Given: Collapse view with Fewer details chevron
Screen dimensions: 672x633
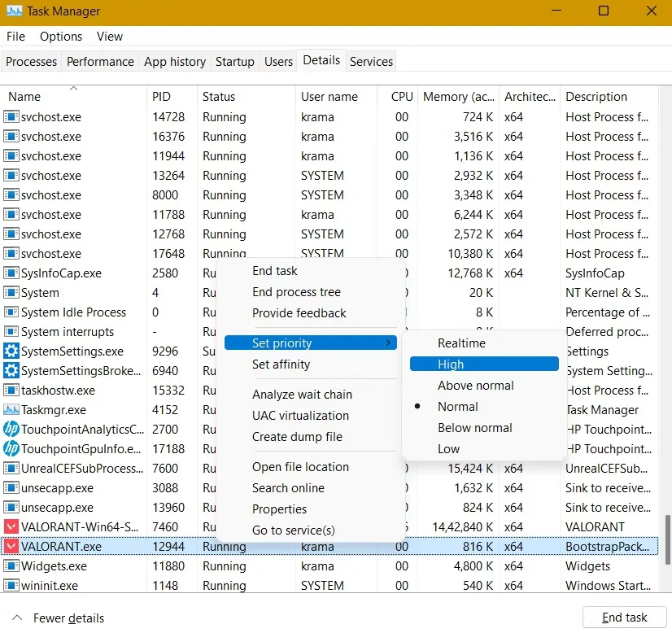Looking at the screenshot, I should 17,618.
